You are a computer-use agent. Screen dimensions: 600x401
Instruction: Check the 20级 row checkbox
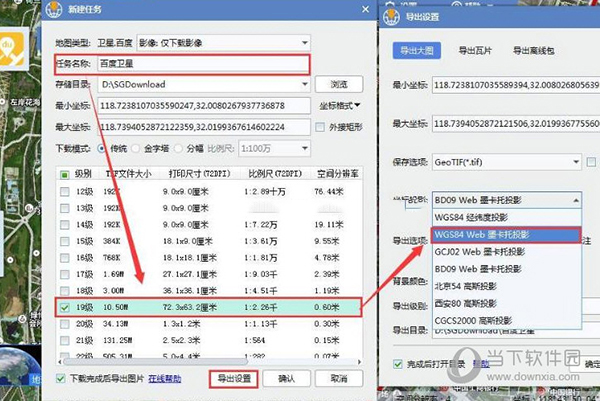pos(65,324)
